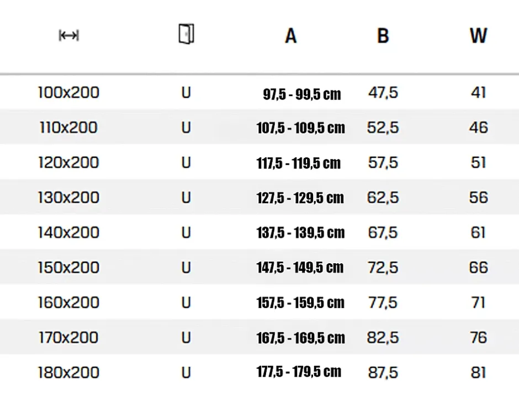The height and width of the screenshot is (420, 519).
Task: Click the 180x200 size cell
Action: pyautogui.click(x=68, y=373)
